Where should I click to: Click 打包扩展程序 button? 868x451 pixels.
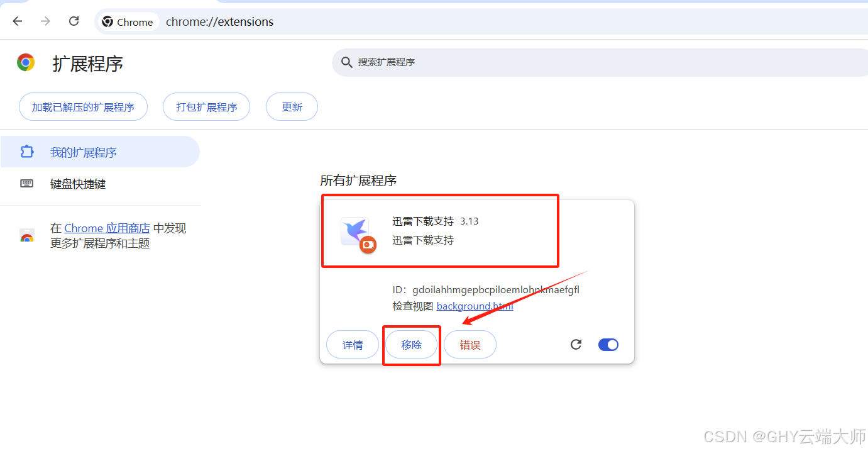tap(206, 107)
